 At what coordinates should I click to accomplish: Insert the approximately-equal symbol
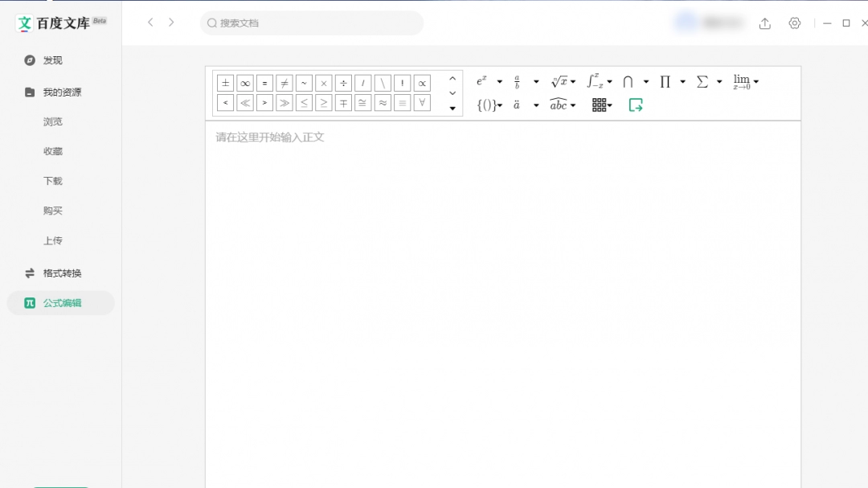click(x=383, y=103)
